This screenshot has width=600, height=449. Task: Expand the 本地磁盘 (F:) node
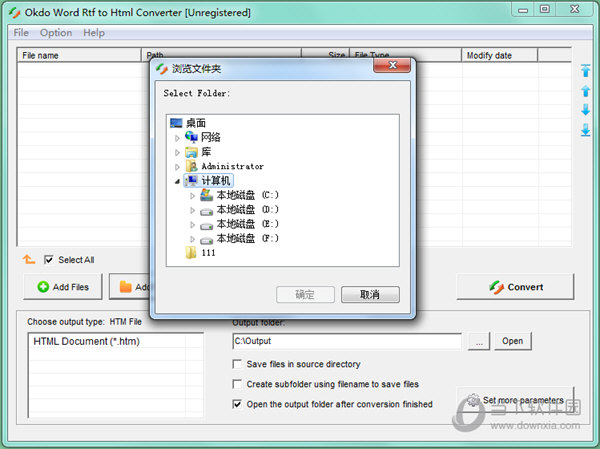(x=192, y=239)
